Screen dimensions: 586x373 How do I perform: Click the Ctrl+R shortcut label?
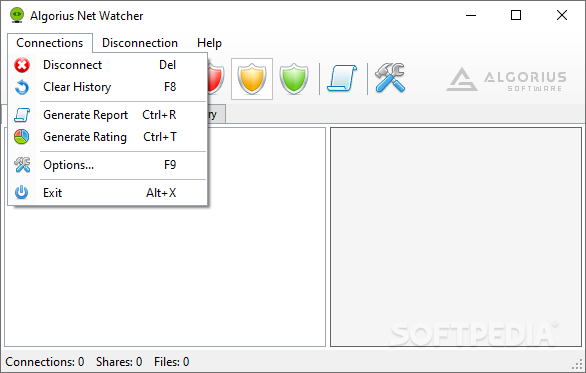[x=159, y=115]
